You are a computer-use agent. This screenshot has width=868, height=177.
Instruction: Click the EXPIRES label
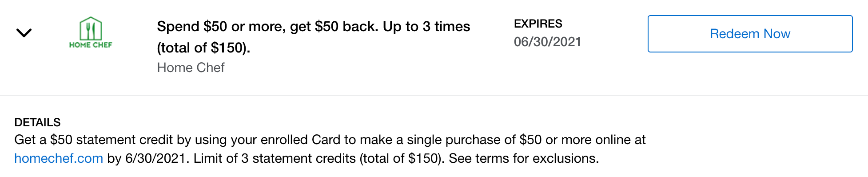(538, 24)
